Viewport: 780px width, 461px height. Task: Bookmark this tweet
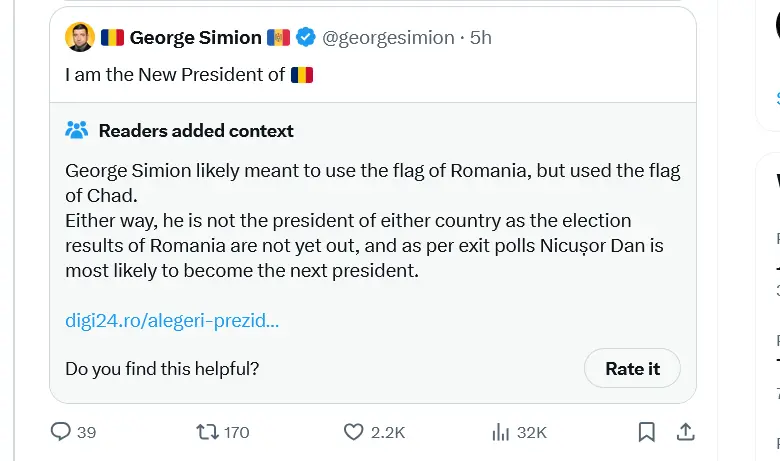click(x=647, y=432)
